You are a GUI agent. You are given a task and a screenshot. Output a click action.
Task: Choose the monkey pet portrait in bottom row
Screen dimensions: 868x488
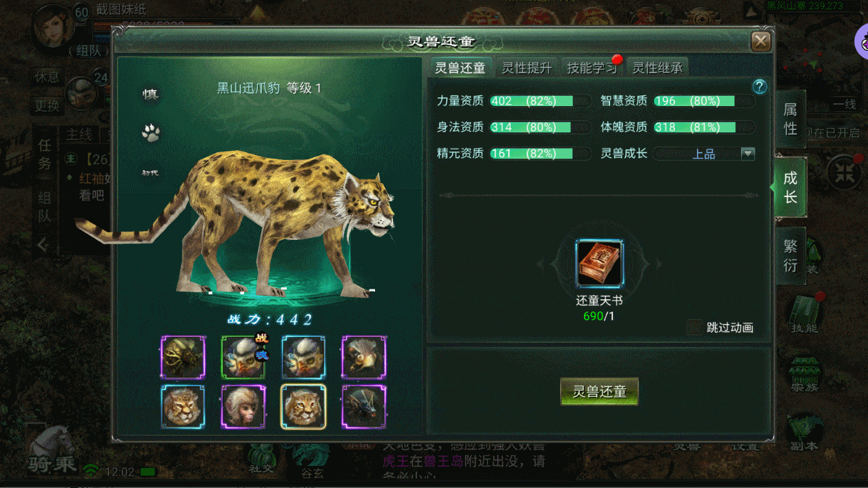(243, 407)
